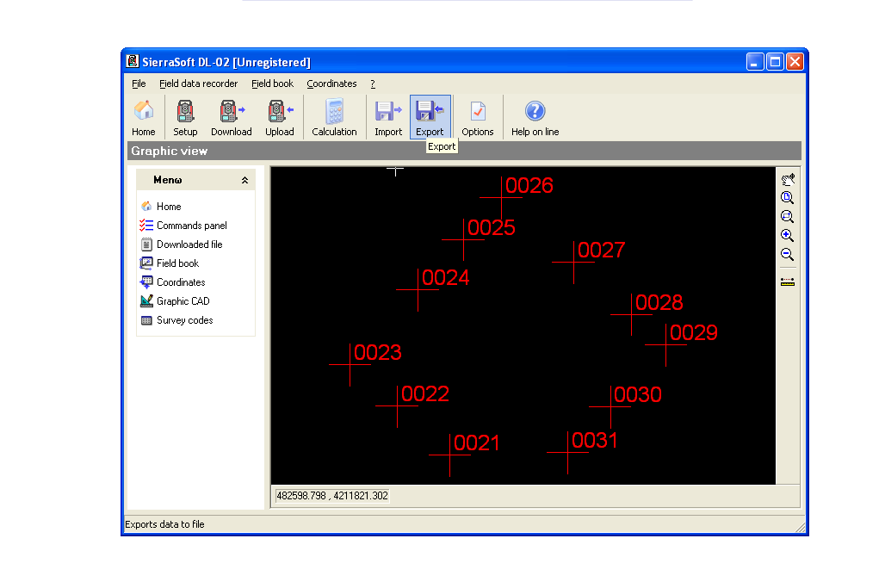This screenshot has width=885, height=588.
Task: Select survey point 0023
Action: (350, 364)
